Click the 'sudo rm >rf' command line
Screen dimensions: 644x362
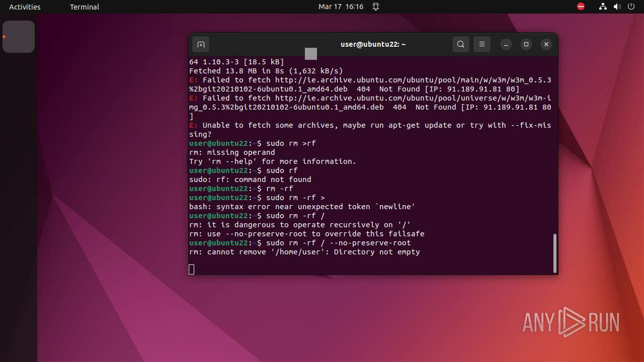[253, 143]
